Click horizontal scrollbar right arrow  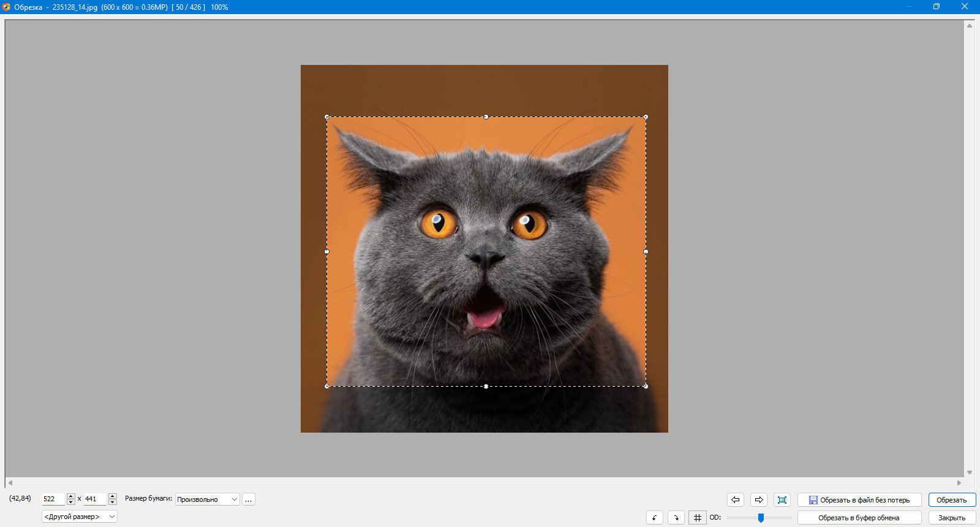959,483
